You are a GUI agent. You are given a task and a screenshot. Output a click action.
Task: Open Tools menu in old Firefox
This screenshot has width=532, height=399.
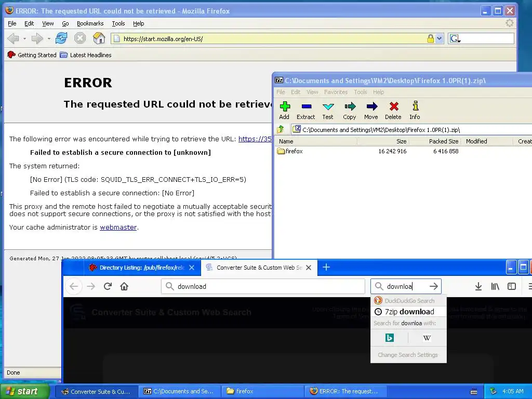(x=118, y=23)
